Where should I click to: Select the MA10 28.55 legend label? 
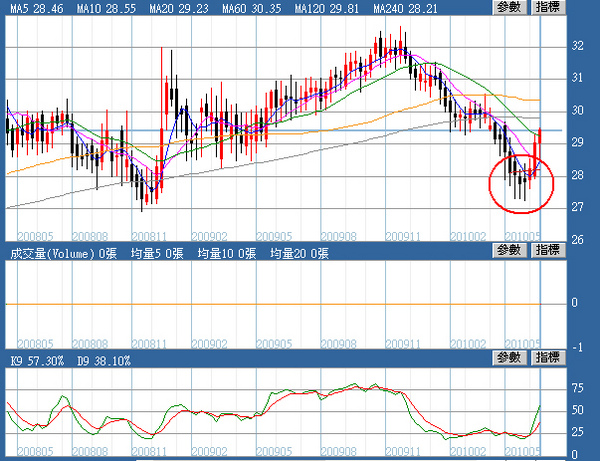[x=108, y=9]
